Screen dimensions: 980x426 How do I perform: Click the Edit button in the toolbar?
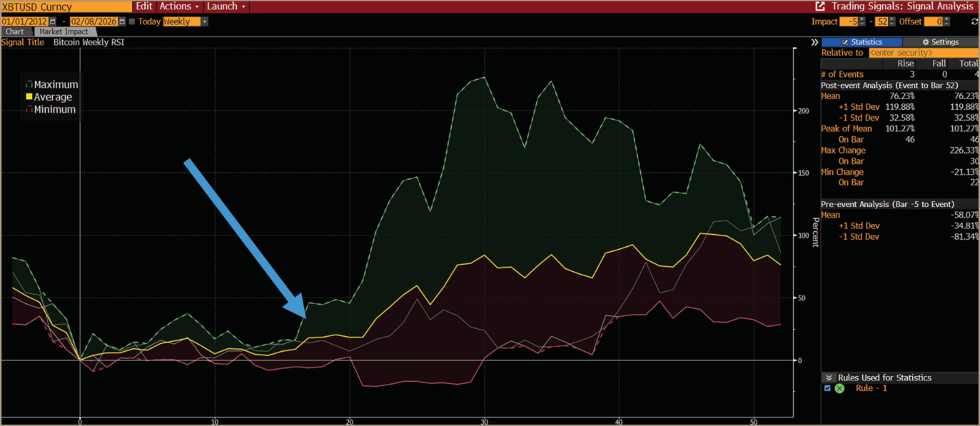143,6
